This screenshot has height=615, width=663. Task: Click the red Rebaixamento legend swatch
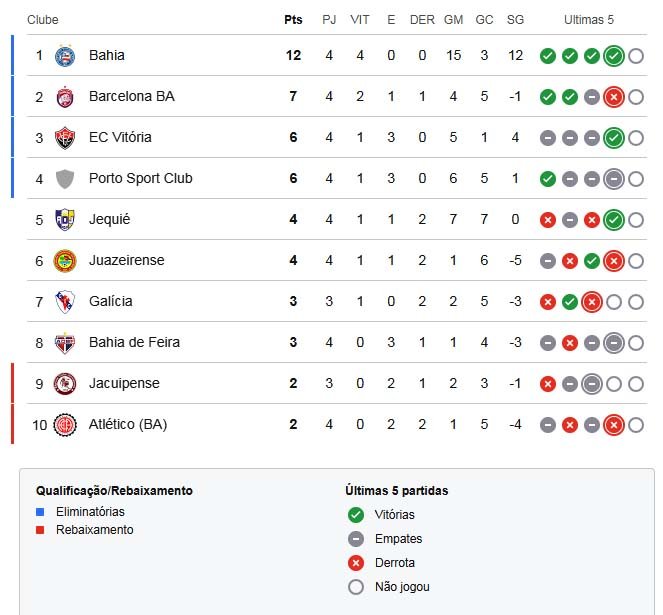coord(40,530)
